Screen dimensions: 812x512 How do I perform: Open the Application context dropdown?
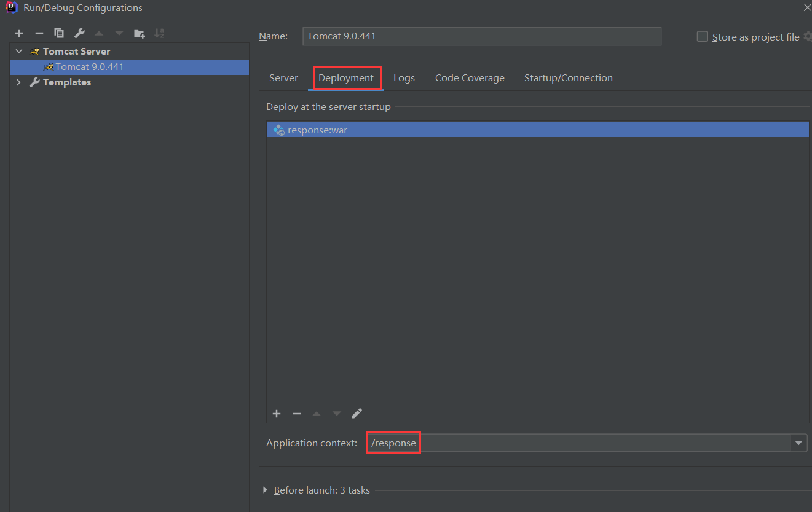pos(798,443)
